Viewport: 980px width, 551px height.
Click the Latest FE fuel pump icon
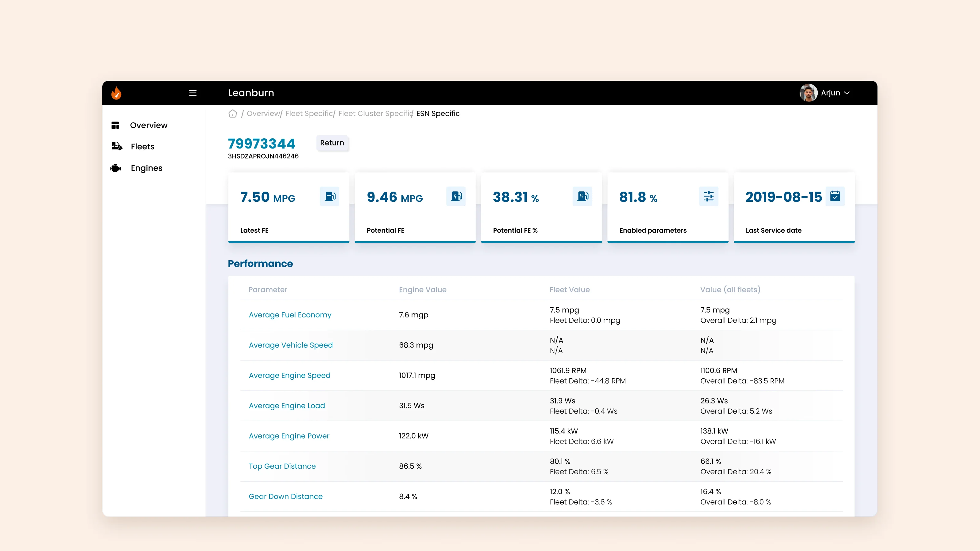click(330, 196)
